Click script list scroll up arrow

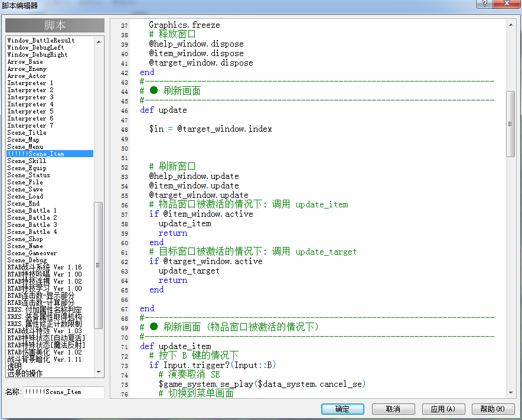click(99, 42)
